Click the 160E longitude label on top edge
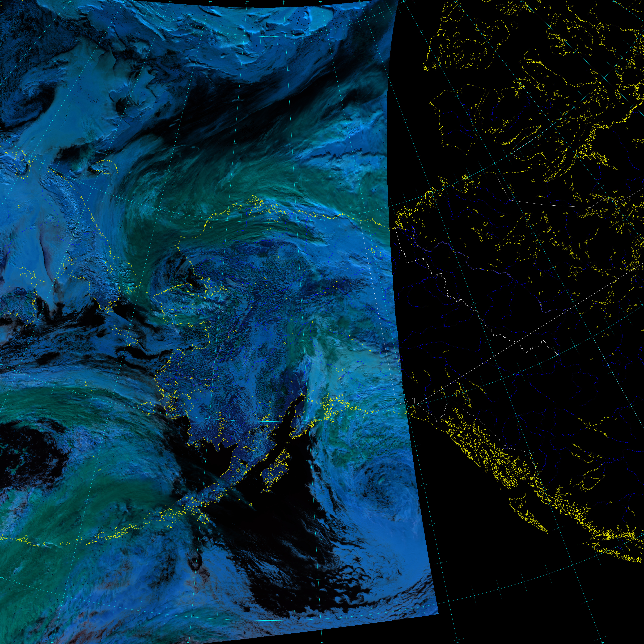Screen dimensions: 644x644 (x=70, y=1)
